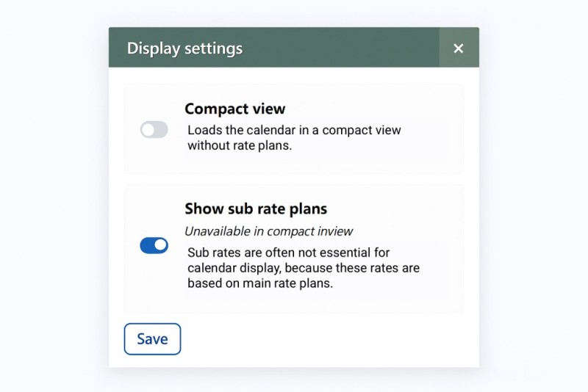Save the display settings
The image size is (588, 392).
(152, 339)
